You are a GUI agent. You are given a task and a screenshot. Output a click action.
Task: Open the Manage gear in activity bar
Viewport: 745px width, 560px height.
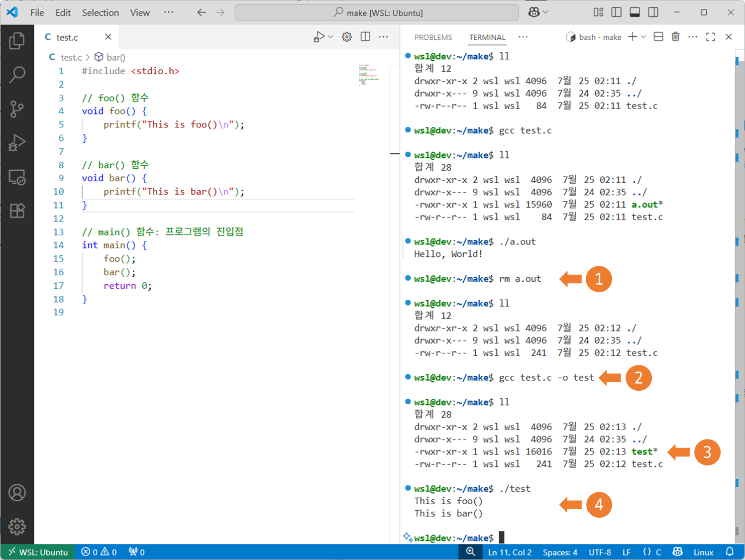[17, 527]
